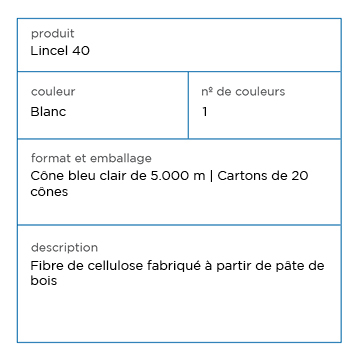Image resolution: width=360 pixels, height=360 pixels.
Task: Click the word 'cônes' on the second line
Action: (x=49, y=192)
